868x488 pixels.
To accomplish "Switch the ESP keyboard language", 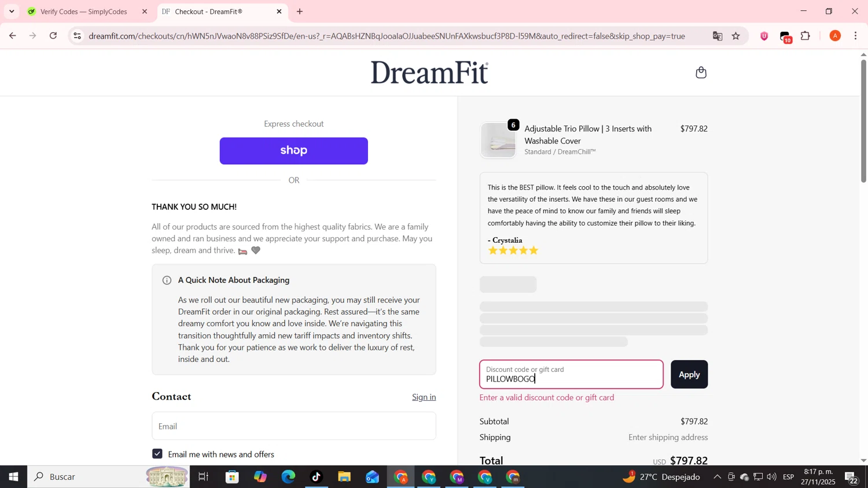I will point(788,477).
